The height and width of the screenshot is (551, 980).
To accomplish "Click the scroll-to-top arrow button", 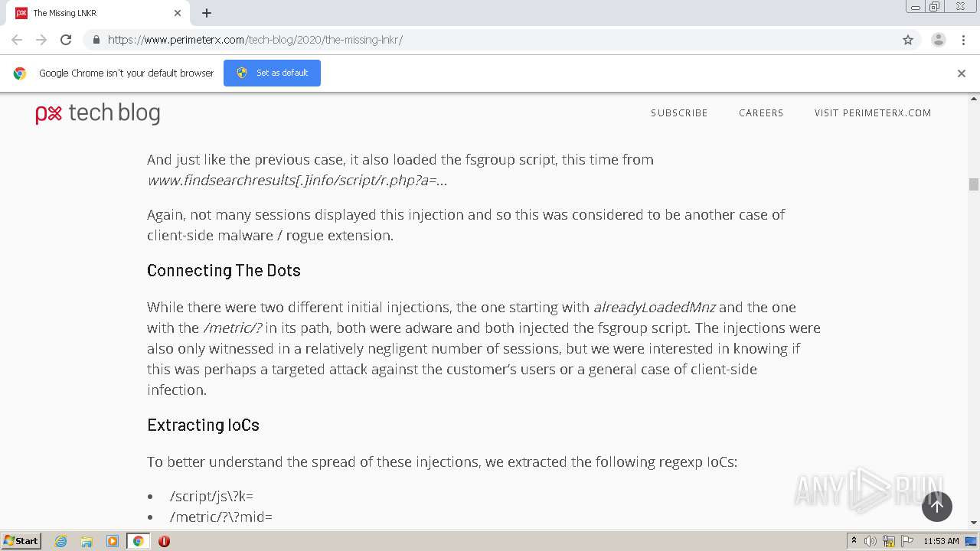I will point(937,507).
